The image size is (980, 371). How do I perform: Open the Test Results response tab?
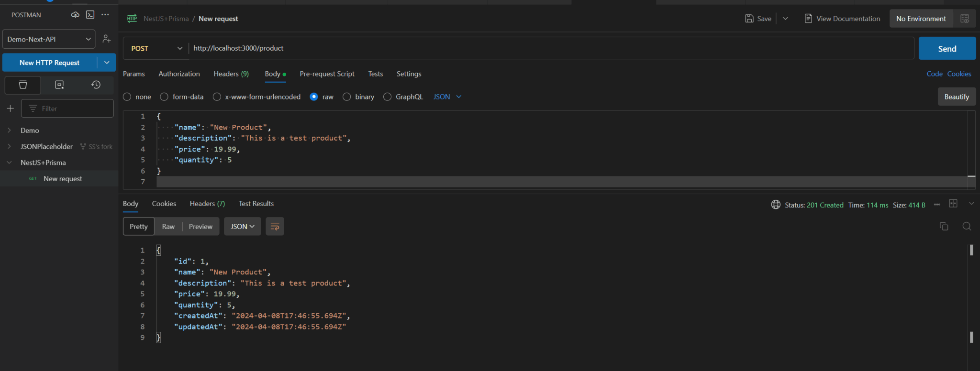[256, 204]
